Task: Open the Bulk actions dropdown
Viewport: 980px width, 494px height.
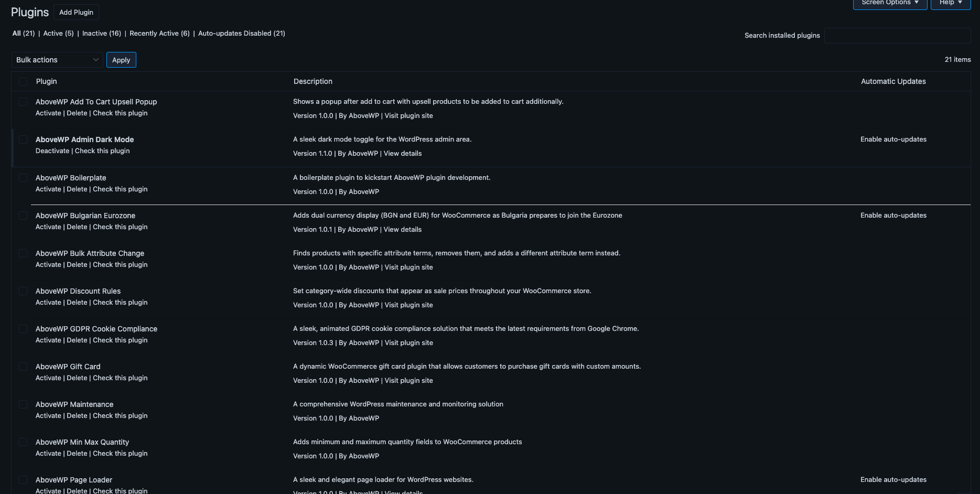Action: (57, 60)
